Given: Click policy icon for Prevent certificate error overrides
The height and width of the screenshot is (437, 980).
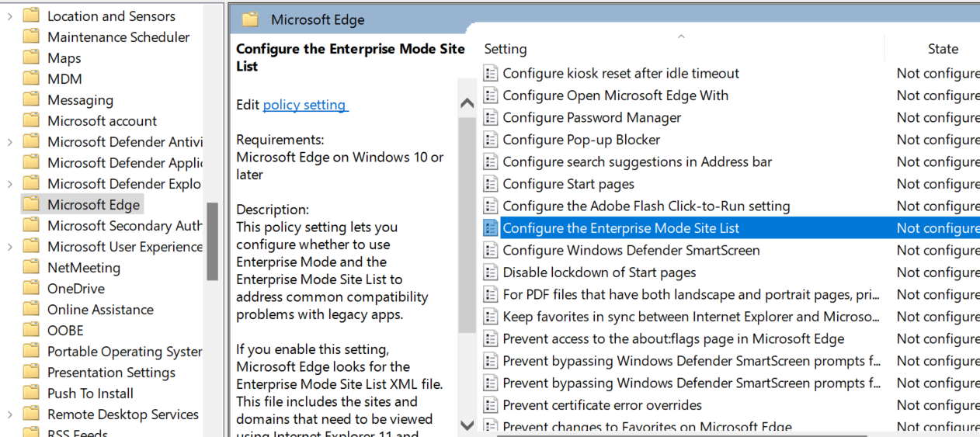Looking at the screenshot, I should tap(490, 405).
